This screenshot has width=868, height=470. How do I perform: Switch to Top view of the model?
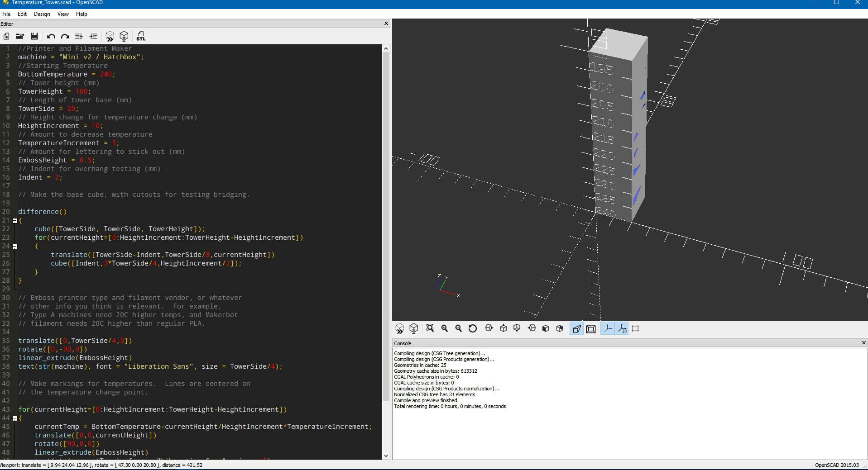503,328
